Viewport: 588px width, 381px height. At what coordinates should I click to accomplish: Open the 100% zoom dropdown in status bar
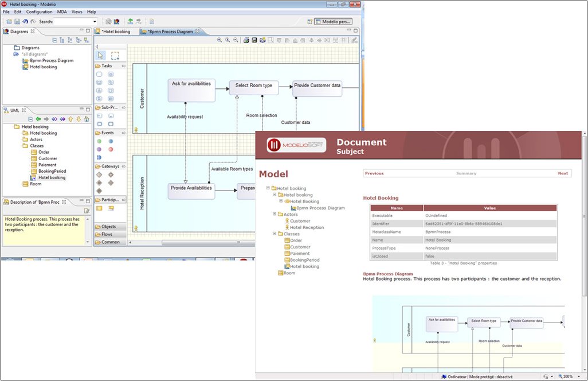(x=579, y=376)
